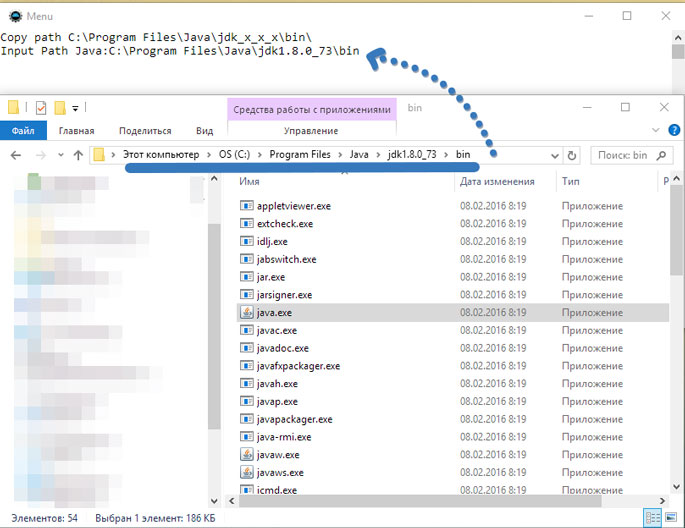Click the search magnifier icon
This screenshot has width=685, height=528.
point(661,155)
